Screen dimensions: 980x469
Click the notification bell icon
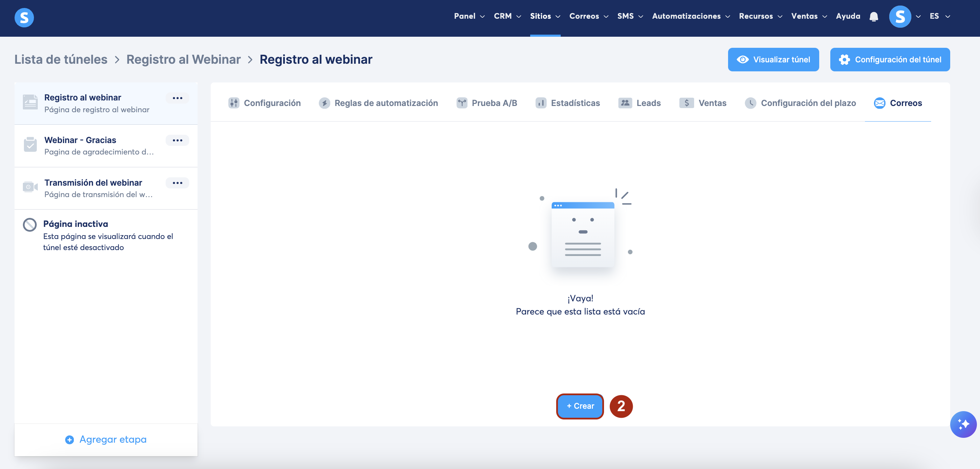pyautogui.click(x=874, y=16)
